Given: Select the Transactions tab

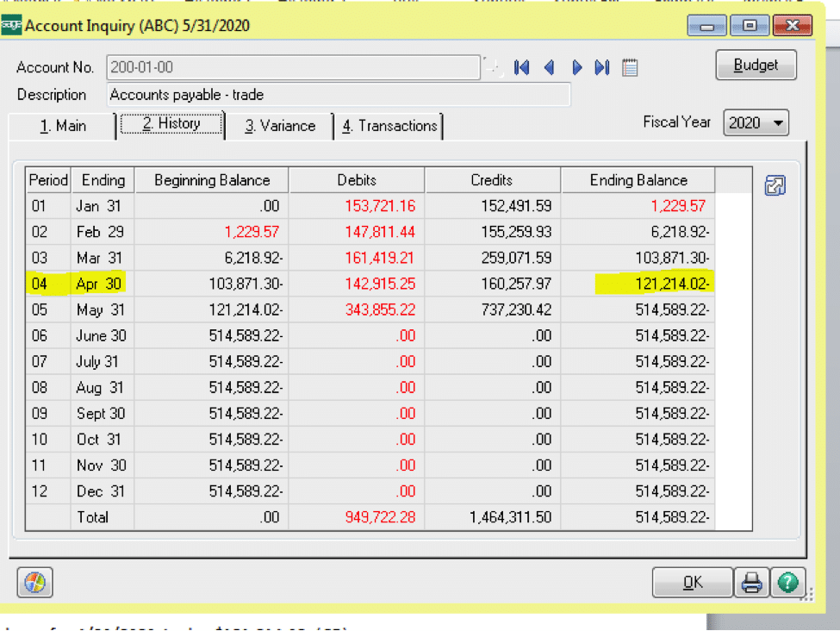Looking at the screenshot, I should 389,126.
